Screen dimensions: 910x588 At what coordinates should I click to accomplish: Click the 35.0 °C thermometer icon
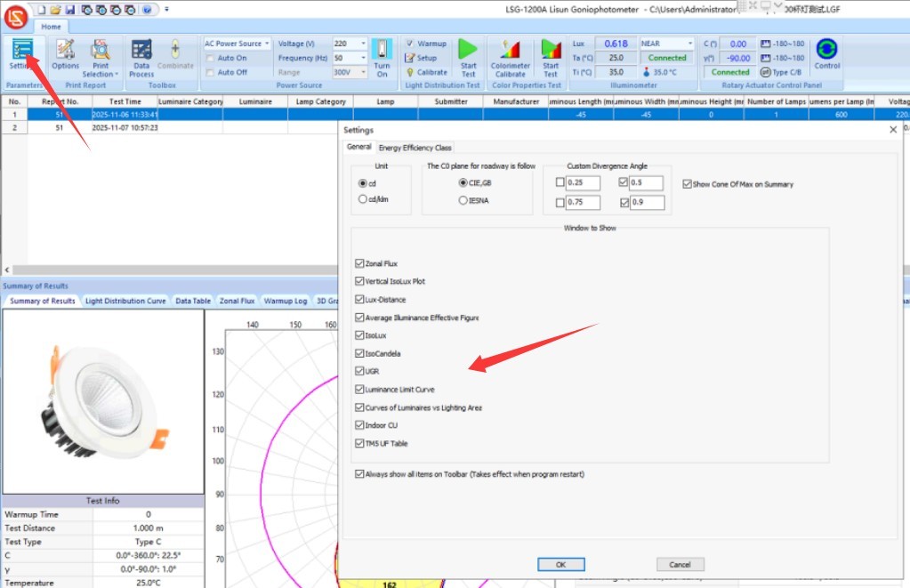coord(647,73)
